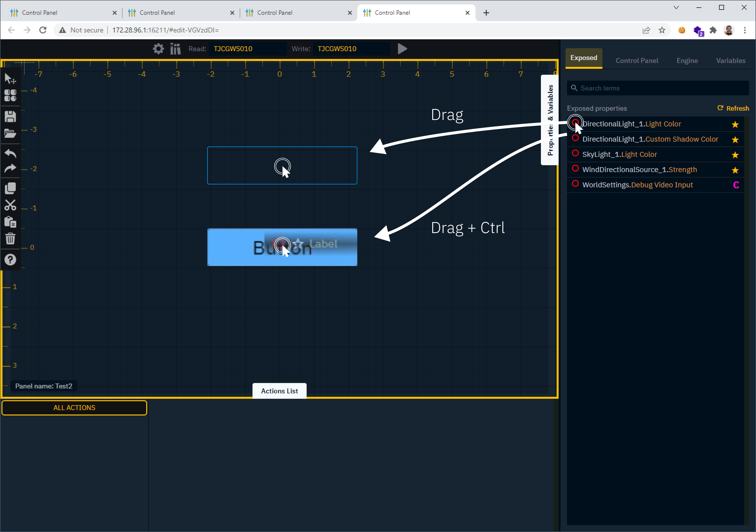Click the paste clipboard icon

click(10, 222)
